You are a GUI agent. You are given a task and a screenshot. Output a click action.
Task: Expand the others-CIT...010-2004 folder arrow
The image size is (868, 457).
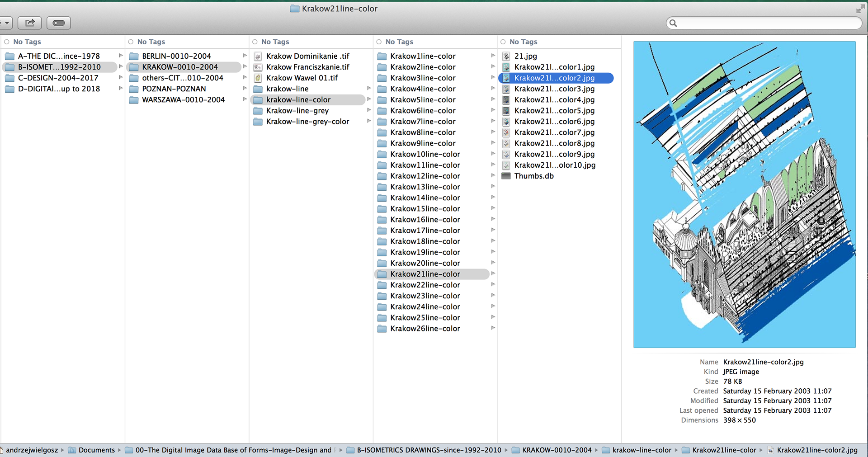pyautogui.click(x=245, y=77)
